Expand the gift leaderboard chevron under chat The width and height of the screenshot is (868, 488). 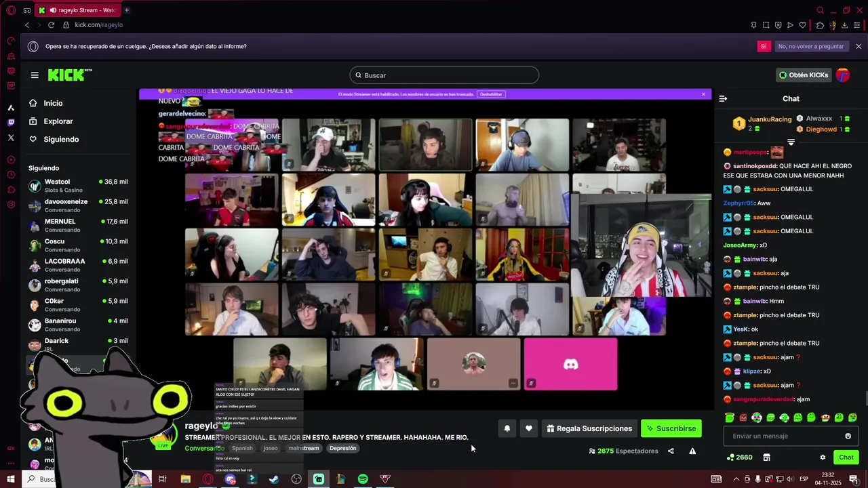[x=791, y=142]
